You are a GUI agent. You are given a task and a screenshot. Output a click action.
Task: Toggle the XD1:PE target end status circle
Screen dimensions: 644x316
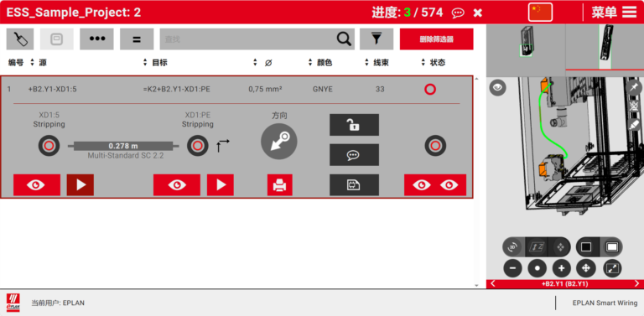pyautogui.click(x=198, y=146)
